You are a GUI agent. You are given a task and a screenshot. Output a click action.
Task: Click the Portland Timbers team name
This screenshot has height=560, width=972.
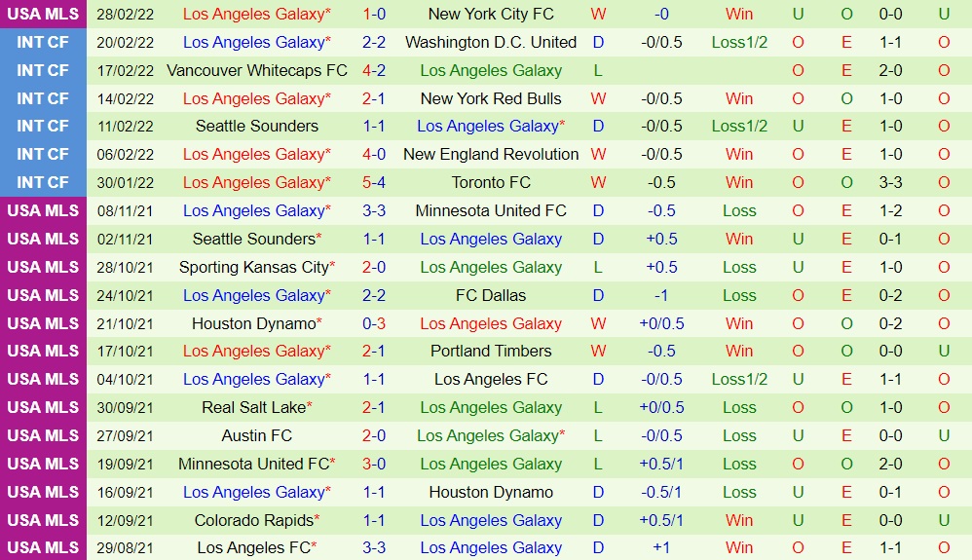coord(491,351)
